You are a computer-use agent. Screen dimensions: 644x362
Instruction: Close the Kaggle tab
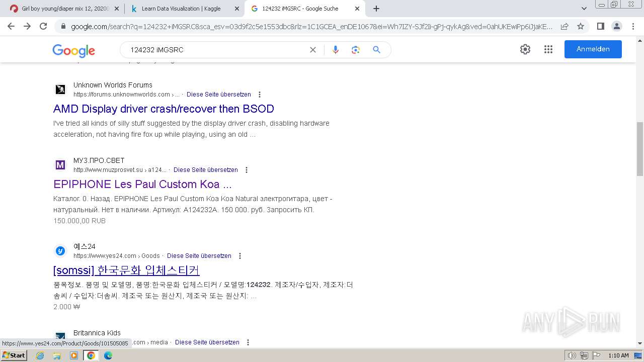tap(237, 9)
